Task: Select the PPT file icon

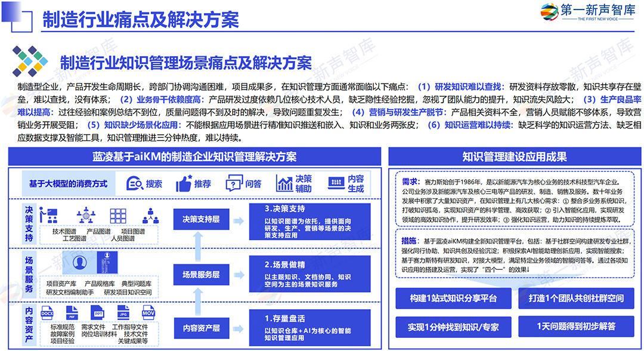Action: (98, 313)
